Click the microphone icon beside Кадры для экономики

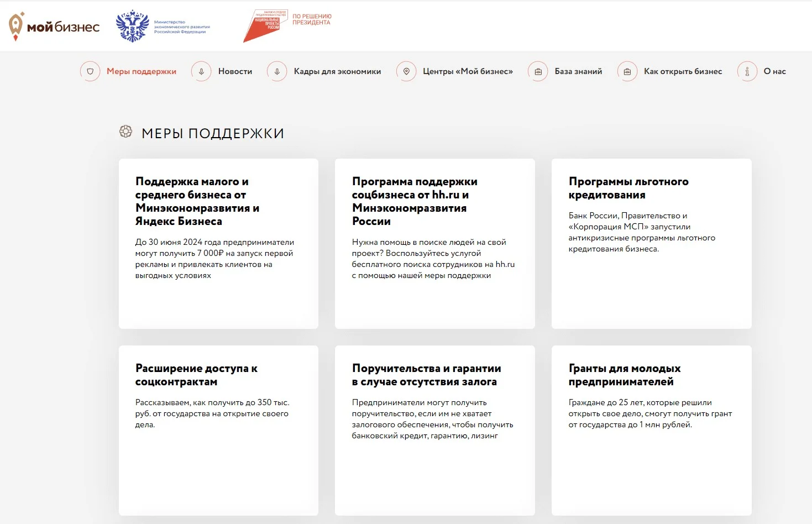[277, 71]
